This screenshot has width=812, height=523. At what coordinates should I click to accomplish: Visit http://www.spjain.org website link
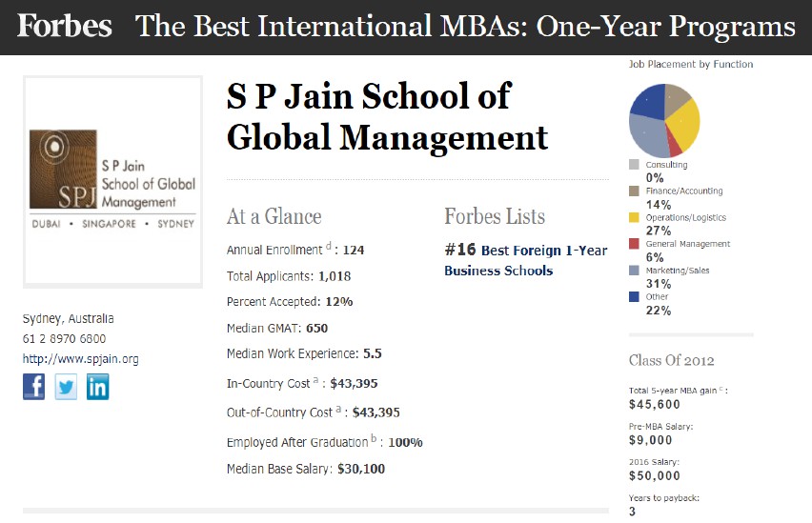80,359
